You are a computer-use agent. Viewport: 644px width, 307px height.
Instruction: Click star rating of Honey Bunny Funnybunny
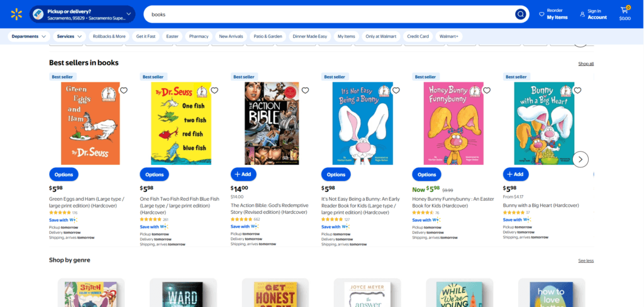click(423, 213)
